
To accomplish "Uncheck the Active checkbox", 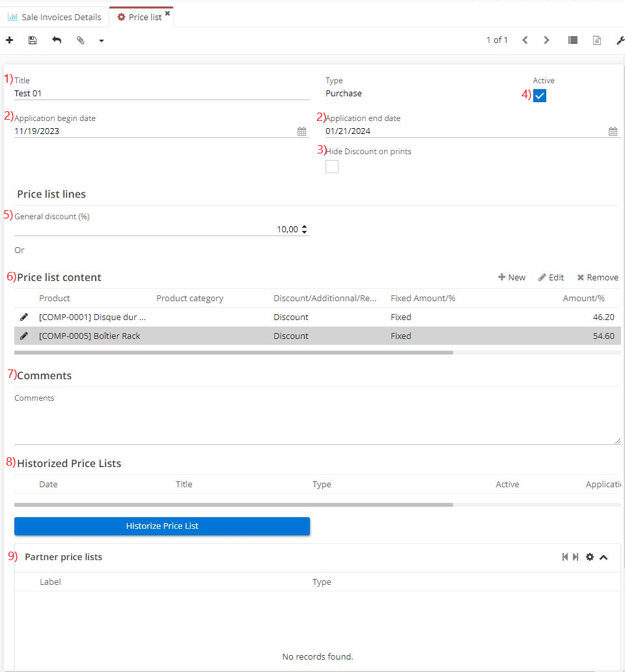I will click(x=539, y=96).
